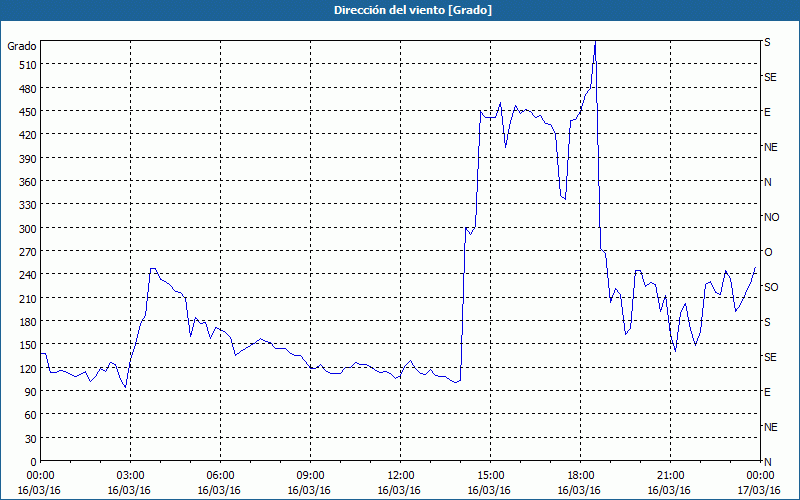Select the 90 y-axis value
Screen dimensions: 800x500
point(31,392)
